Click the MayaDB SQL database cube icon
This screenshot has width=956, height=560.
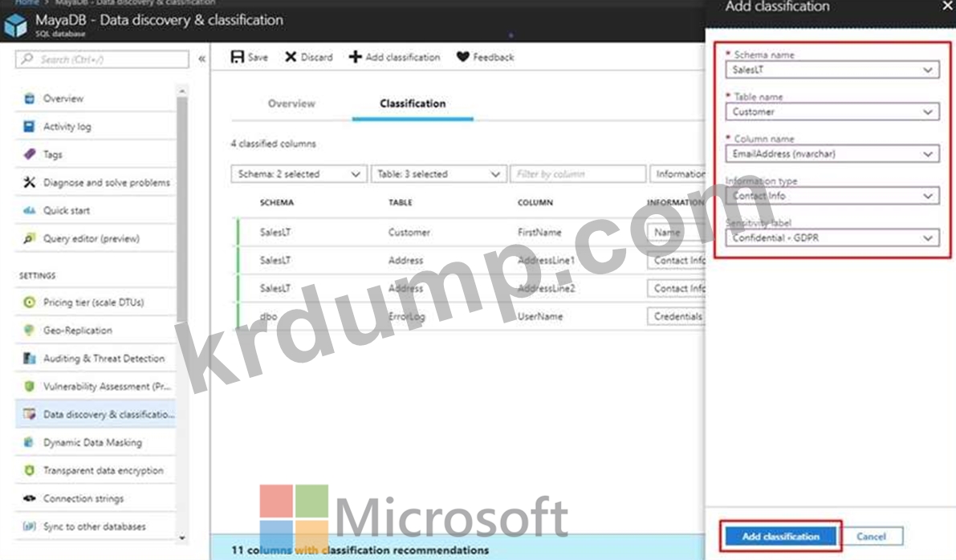click(15, 25)
